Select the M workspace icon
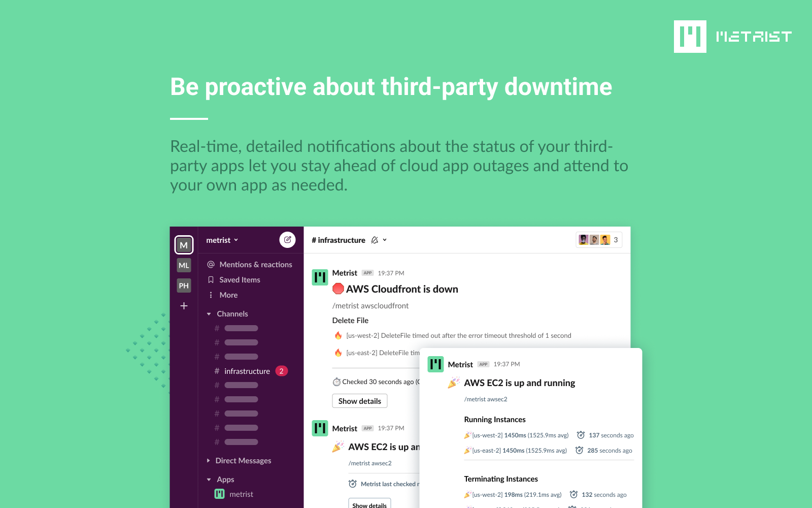 click(x=184, y=245)
